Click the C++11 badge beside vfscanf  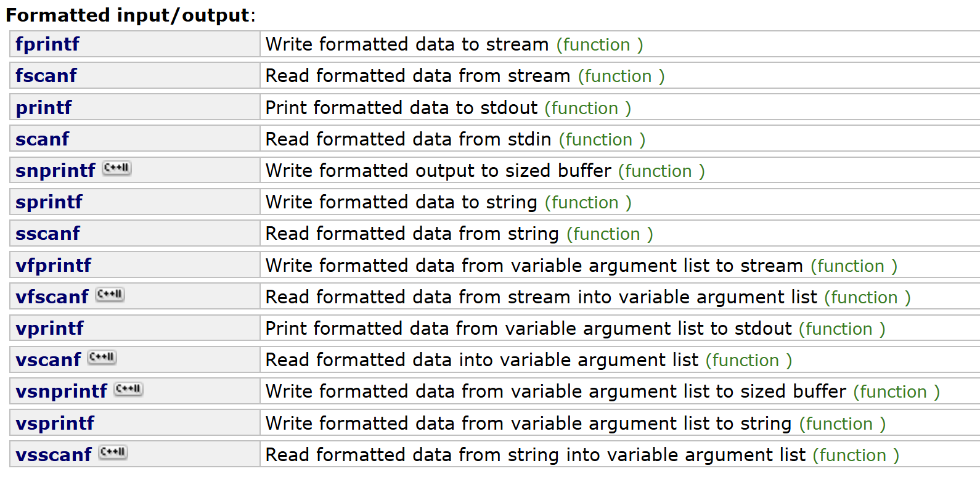[x=110, y=295]
